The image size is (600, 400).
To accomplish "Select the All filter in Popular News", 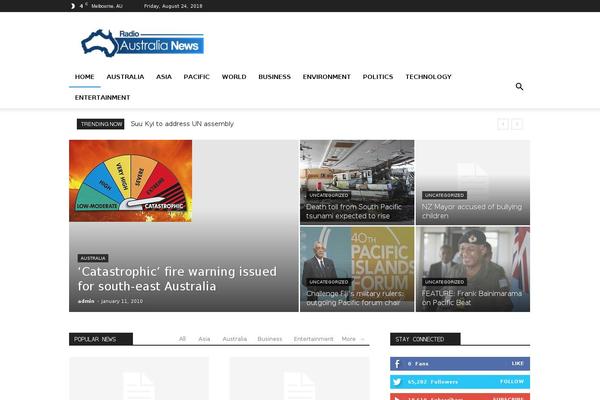I will (x=182, y=339).
